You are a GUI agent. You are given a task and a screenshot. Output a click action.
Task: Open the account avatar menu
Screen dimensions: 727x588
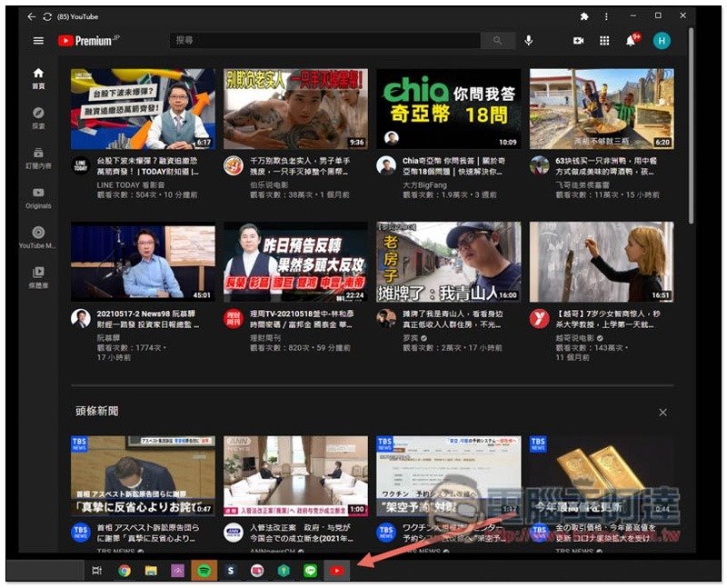click(x=662, y=41)
